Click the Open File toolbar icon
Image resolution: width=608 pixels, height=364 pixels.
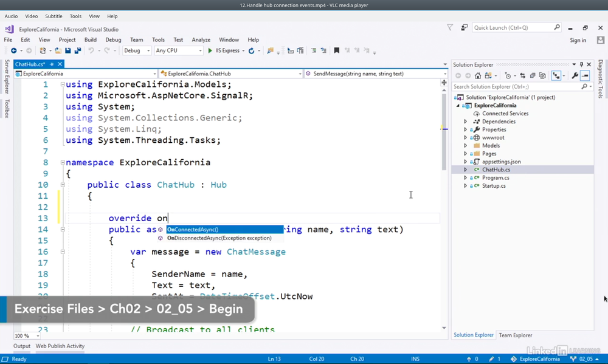coord(58,51)
